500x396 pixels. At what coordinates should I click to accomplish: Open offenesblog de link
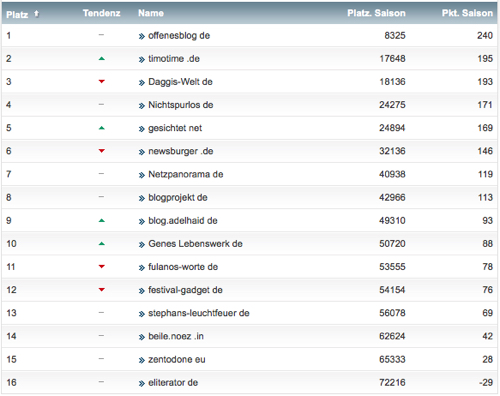point(179,35)
